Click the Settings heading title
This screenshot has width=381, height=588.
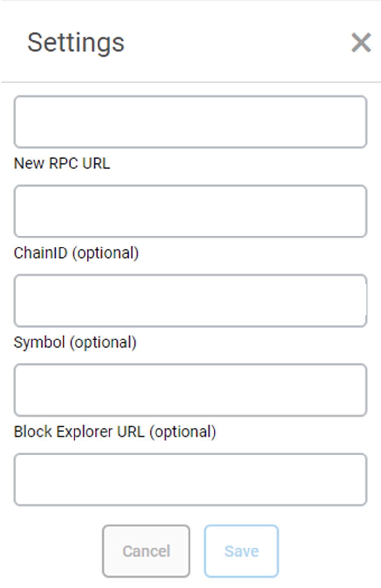[x=76, y=42]
